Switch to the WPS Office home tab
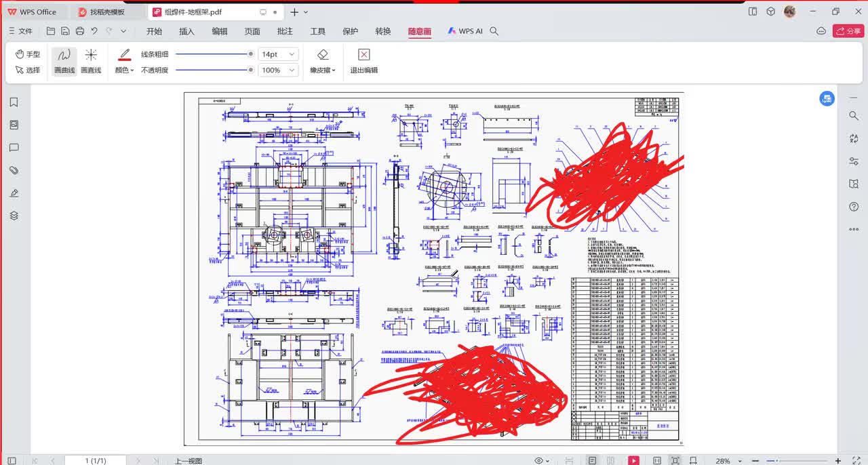 [x=33, y=12]
